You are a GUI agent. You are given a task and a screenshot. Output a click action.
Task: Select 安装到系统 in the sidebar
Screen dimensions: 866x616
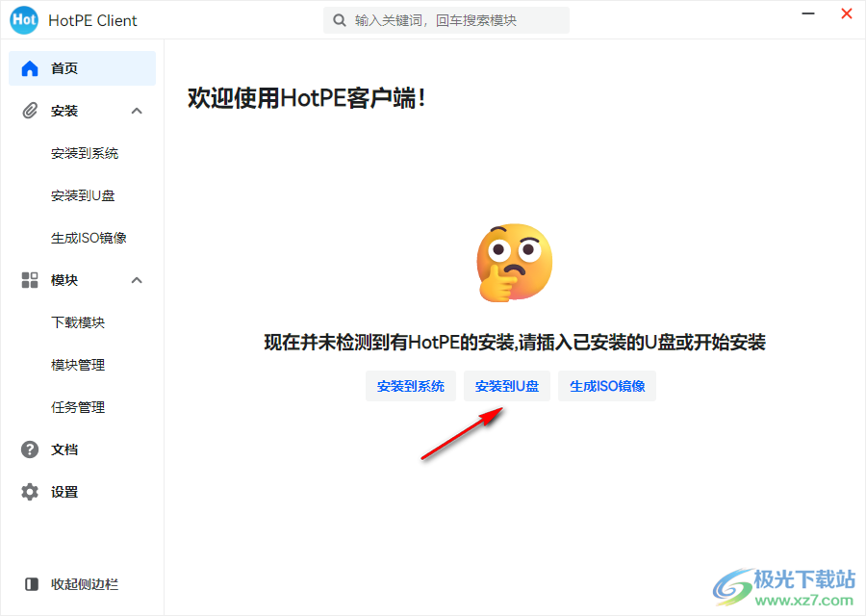(x=85, y=153)
